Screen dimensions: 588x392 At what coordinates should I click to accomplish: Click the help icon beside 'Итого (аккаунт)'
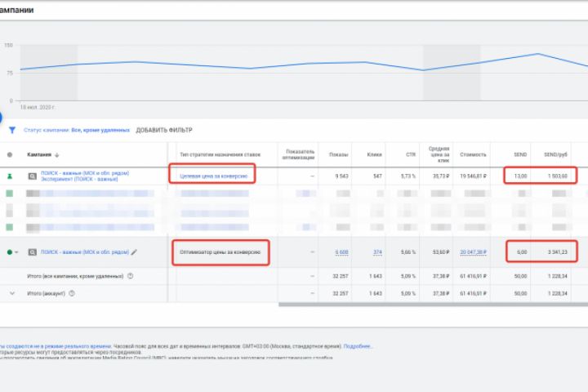tap(72, 293)
